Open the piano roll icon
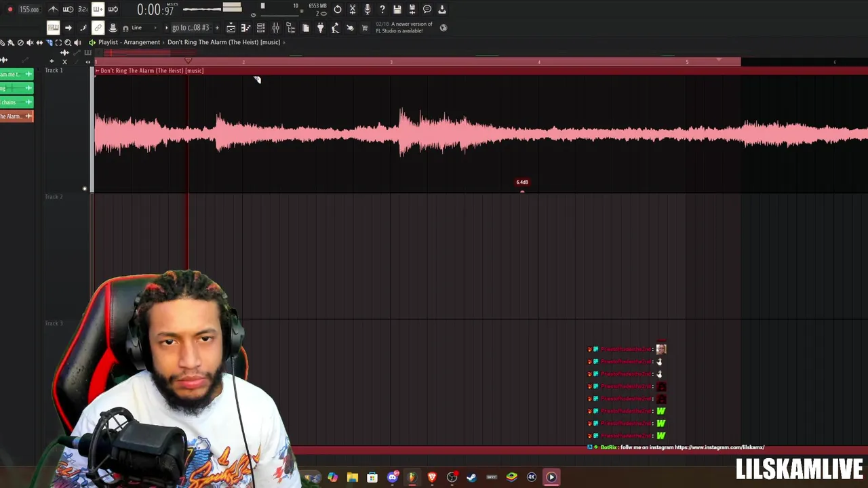This screenshot has width=868, height=488. [245, 28]
